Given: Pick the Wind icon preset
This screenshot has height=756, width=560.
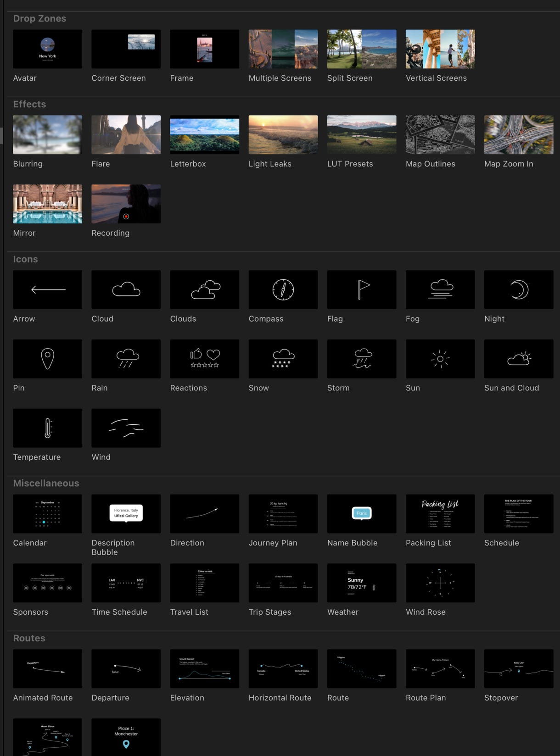Looking at the screenshot, I should click(126, 428).
